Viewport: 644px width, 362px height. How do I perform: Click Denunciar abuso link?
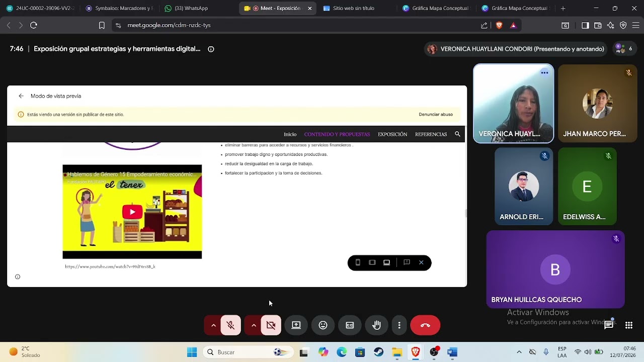pos(436,115)
